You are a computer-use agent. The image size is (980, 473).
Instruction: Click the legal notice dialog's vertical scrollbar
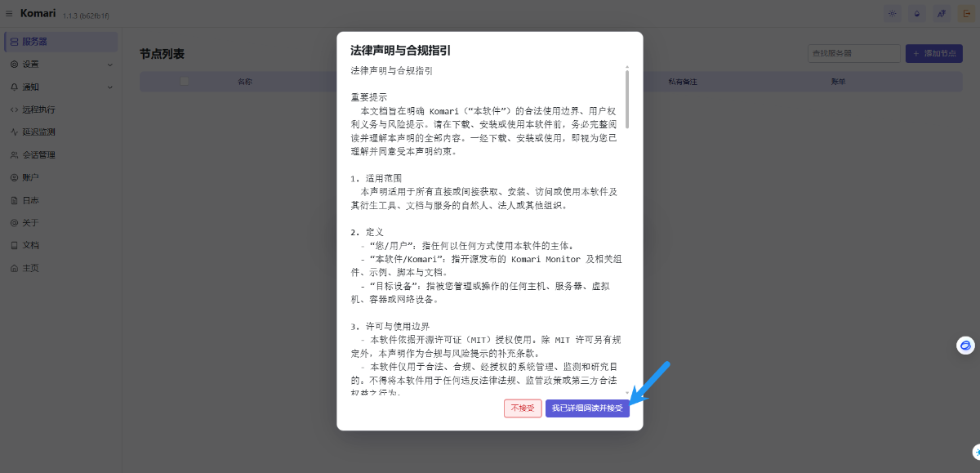[x=627, y=98]
